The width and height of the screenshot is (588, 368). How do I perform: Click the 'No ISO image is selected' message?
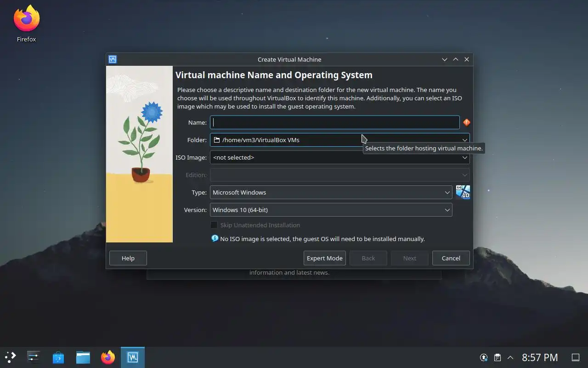pos(322,239)
